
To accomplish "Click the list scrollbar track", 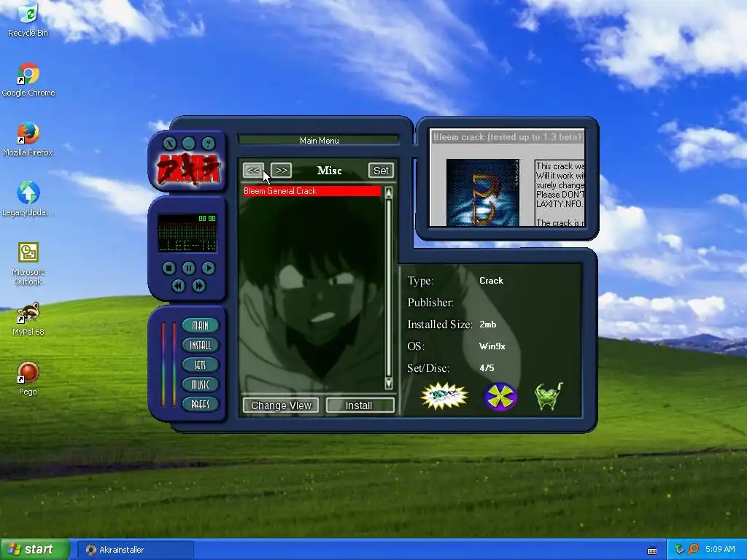I will click(389, 288).
